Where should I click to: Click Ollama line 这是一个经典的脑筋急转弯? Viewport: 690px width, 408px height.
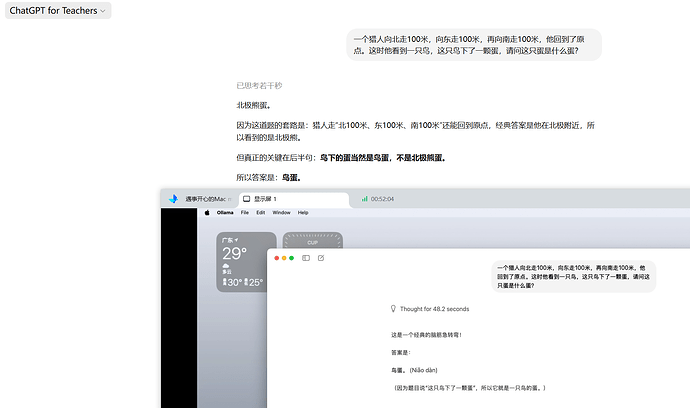click(x=426, y=335)
